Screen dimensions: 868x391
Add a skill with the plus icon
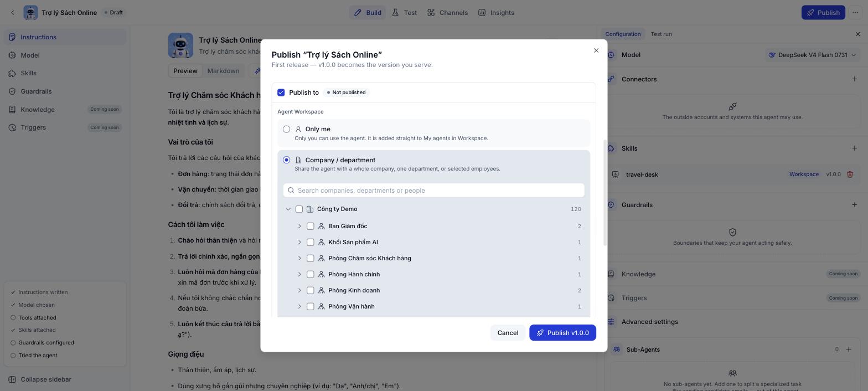pos(854,148)
